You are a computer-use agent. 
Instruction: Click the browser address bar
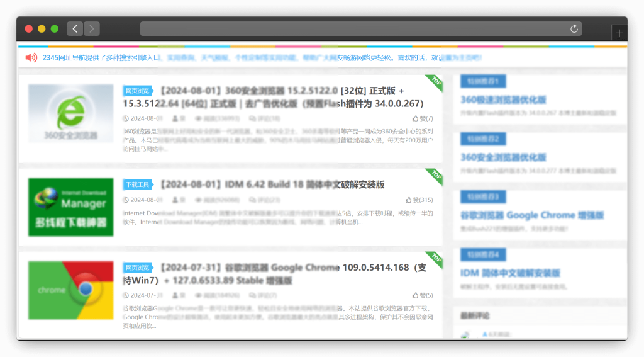click(360, 29)
